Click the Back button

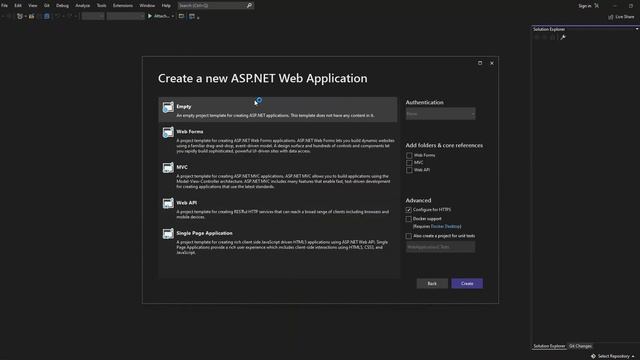(432, 283)
